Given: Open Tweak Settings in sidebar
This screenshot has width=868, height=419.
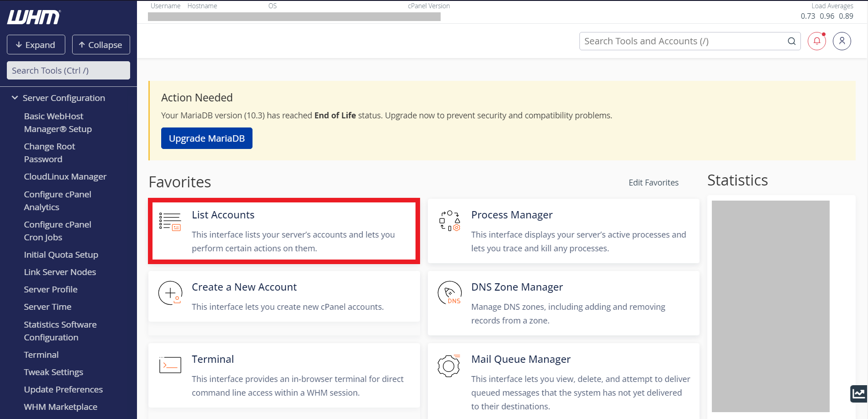Looking at the screenshot, I should pyautogui.click(x=53, y=372).
